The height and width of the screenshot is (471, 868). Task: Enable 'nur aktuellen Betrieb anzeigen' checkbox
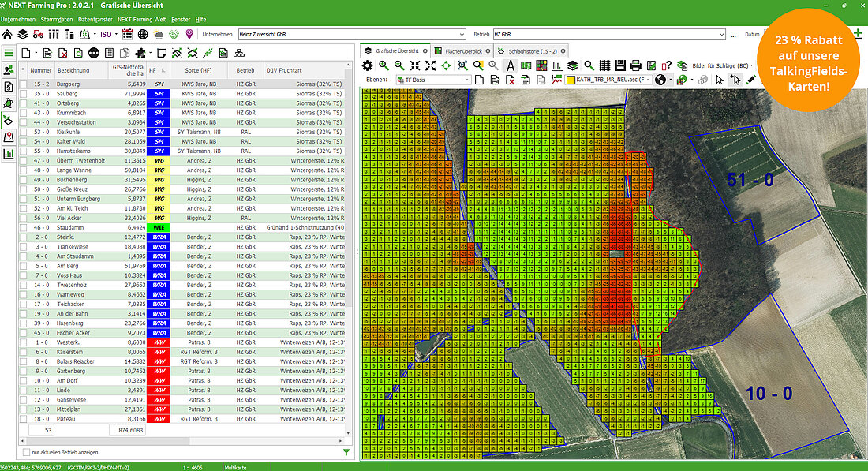pyautogui.click(x=26, y=453)
